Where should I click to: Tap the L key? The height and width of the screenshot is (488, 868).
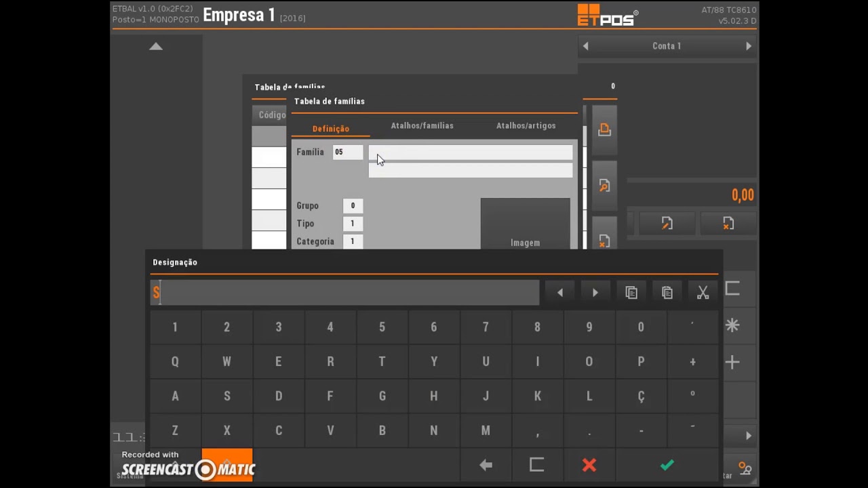click(x=589, y=396)
